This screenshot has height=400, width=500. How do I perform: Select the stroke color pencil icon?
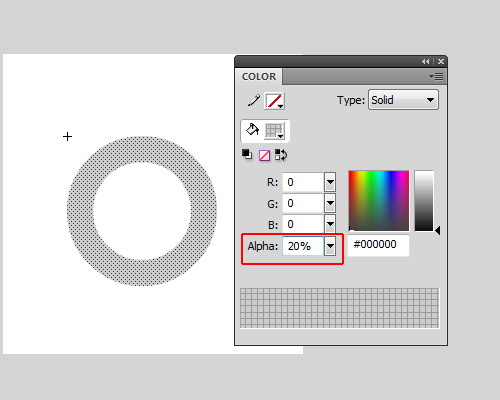[254, 100]
